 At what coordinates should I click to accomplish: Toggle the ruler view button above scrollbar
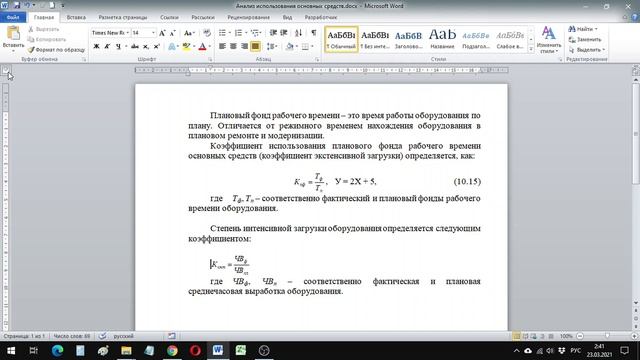click(636, 70)
